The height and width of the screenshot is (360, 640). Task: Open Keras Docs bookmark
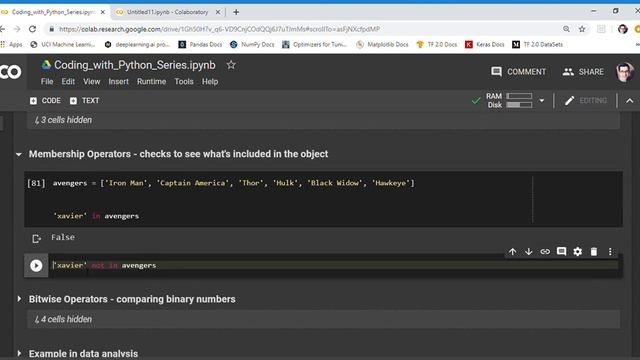click(485, 44)
